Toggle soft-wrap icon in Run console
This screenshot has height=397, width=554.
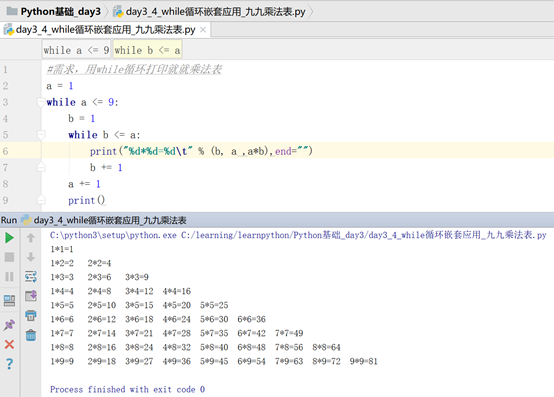pyautogui.click(x=31, y=276)
